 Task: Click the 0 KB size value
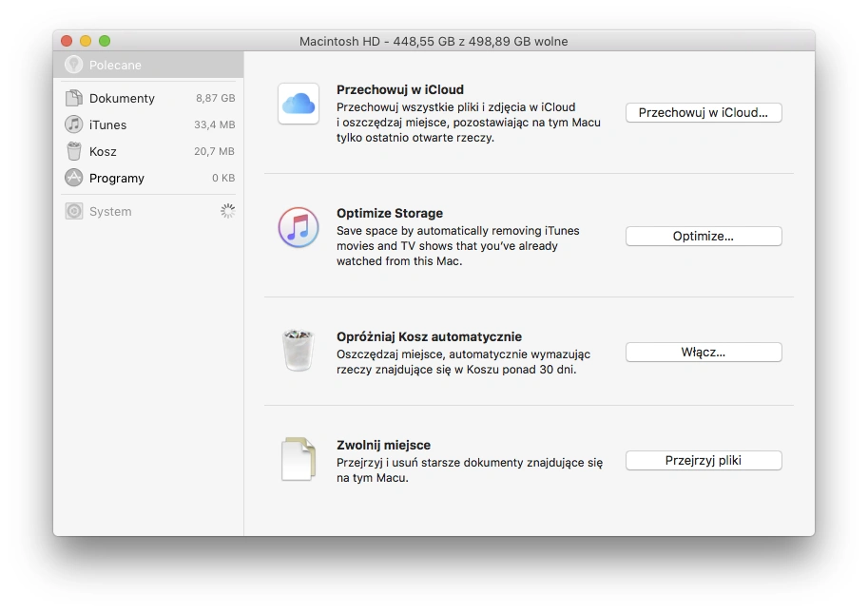[223, 178]
